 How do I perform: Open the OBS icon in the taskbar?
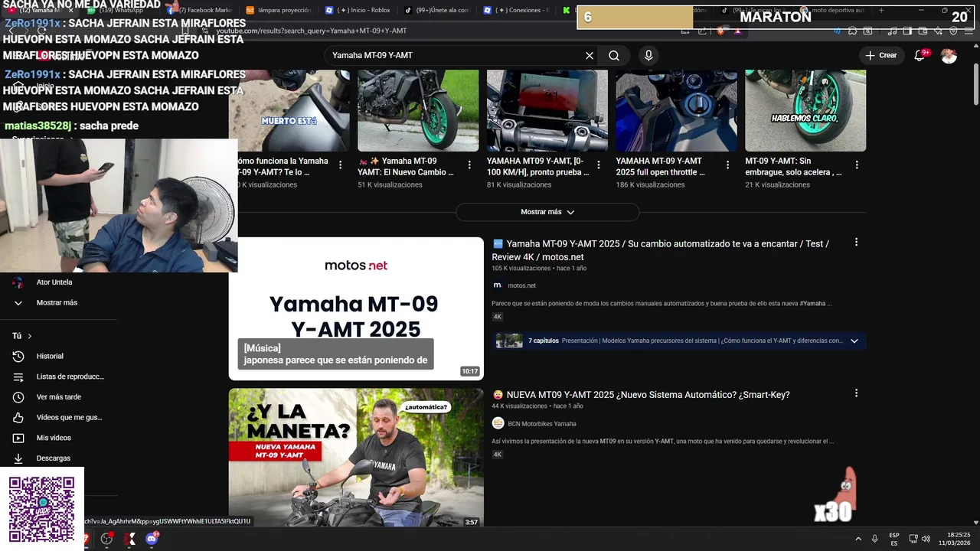point(106,539)
